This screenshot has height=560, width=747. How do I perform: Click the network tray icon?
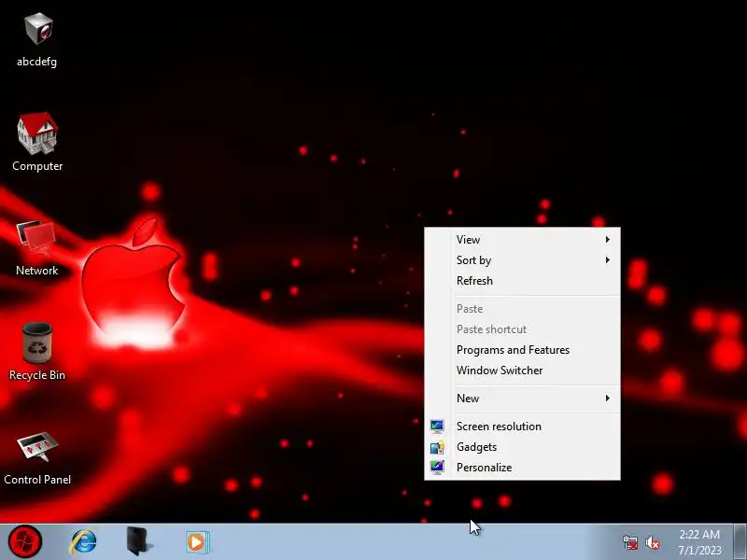629,542
